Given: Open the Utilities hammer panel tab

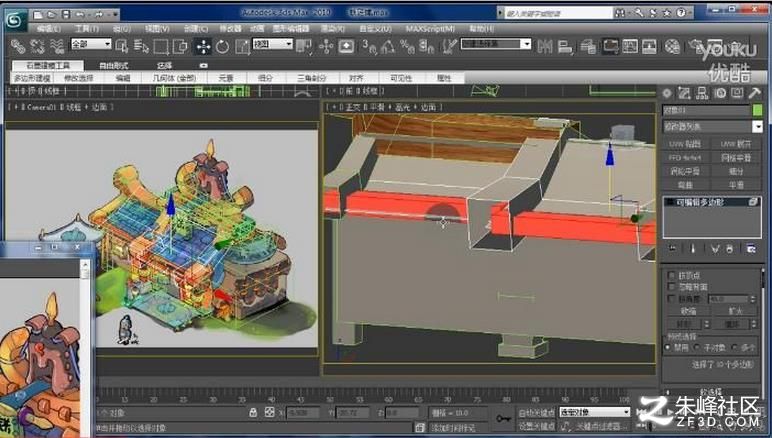Looking at the screenshot, I should (x=755, y=93).
